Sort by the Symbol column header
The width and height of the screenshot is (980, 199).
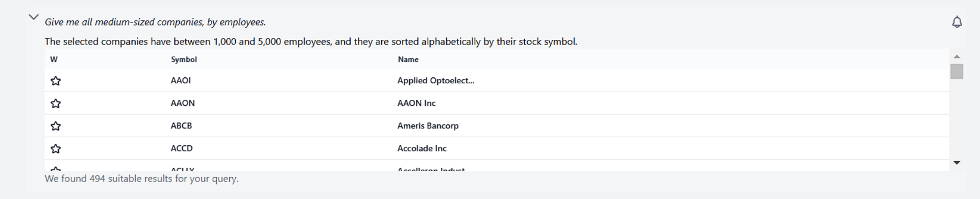click(184, 59)
